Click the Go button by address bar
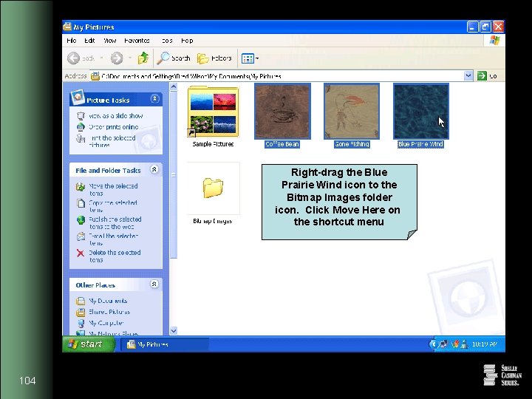The width and height of the screenshot is (532, 399). click(x=487, y=76)
